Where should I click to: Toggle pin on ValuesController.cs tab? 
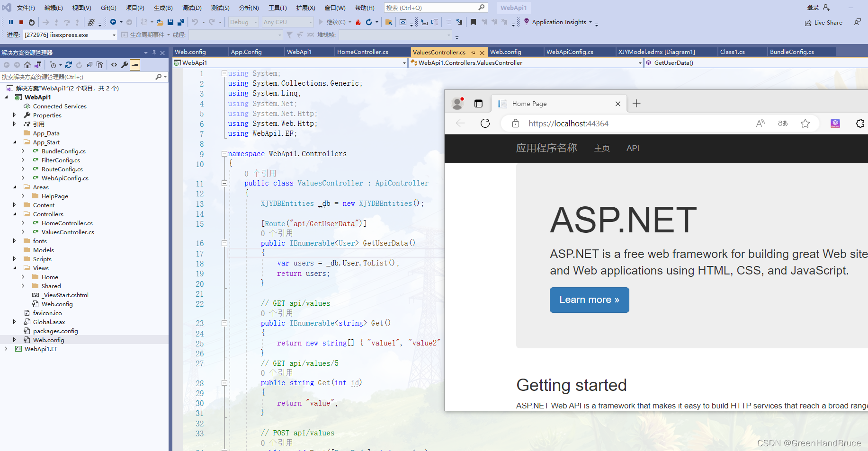click(474, 53)
